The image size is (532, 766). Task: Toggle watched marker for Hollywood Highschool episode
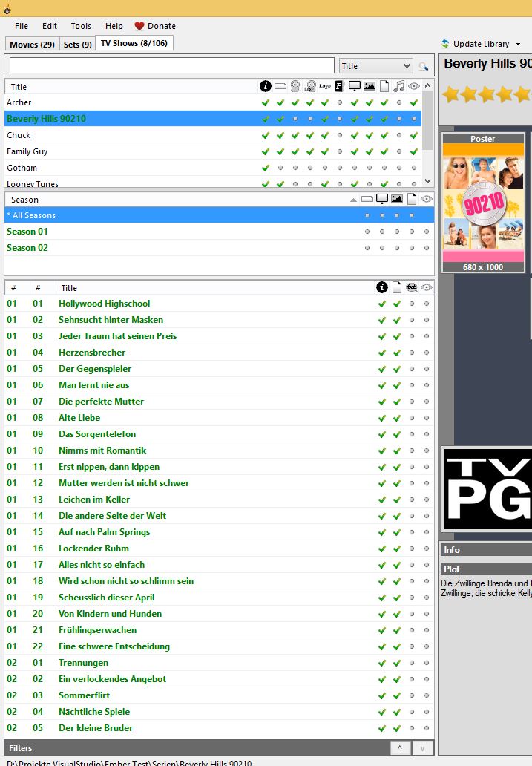427,304
